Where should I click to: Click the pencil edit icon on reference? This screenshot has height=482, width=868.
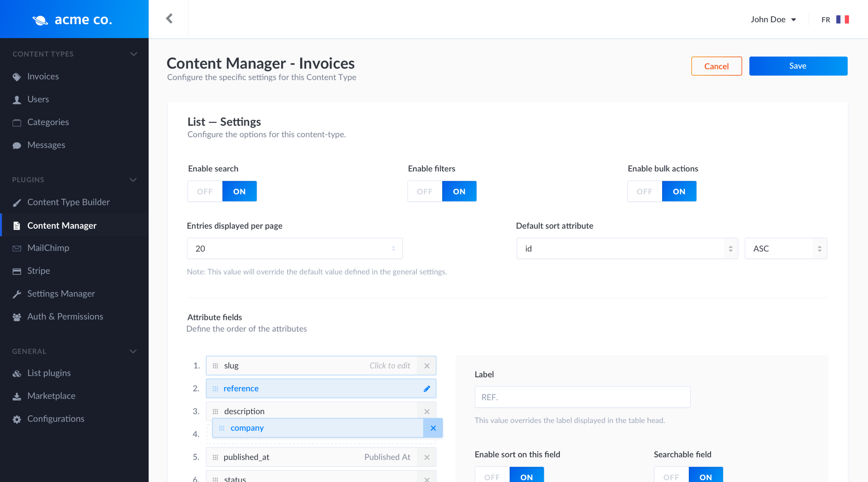[426, 389]
